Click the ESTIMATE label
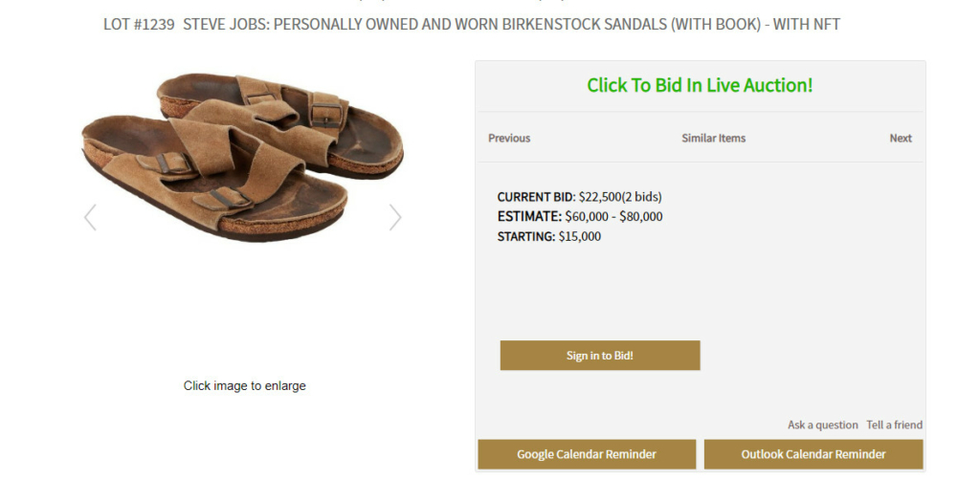Viewport: 980px width, 479px height. pos(529,216)
